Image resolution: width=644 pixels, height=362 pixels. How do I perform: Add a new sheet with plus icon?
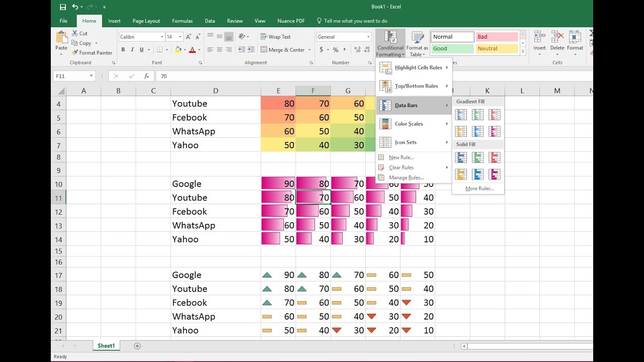coord(137,346)
